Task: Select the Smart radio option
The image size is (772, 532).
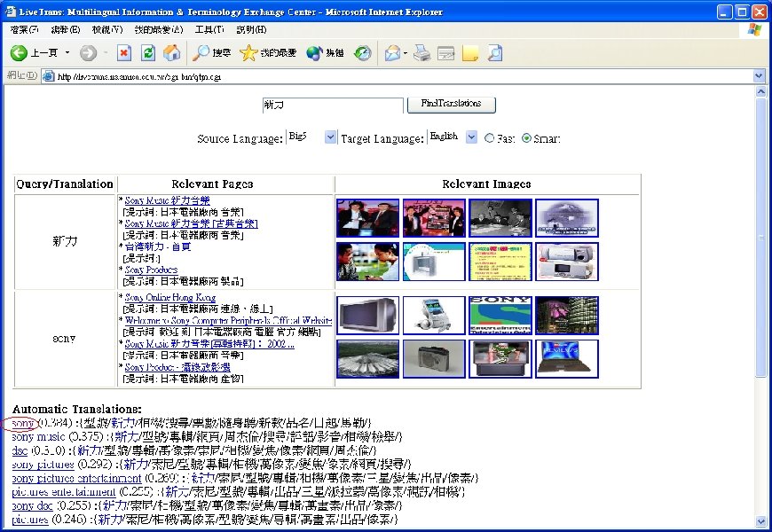Action: coord(526,138)
